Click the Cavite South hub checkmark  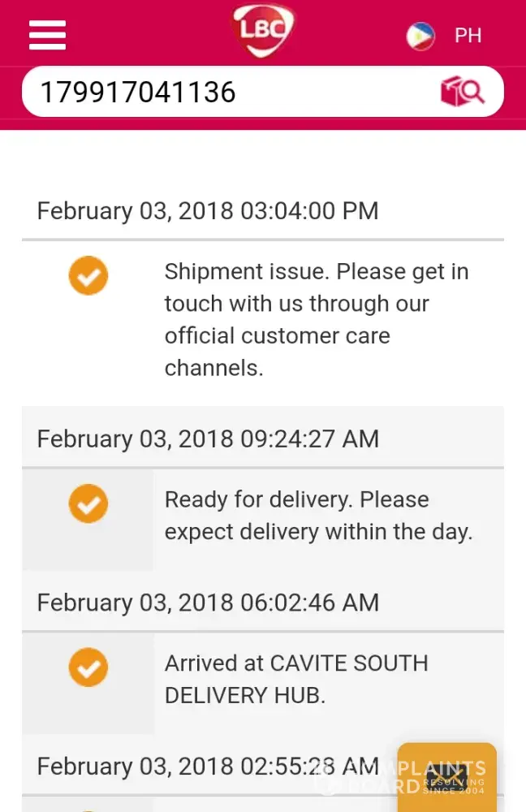pyautogui.click(x=88, y=667)
